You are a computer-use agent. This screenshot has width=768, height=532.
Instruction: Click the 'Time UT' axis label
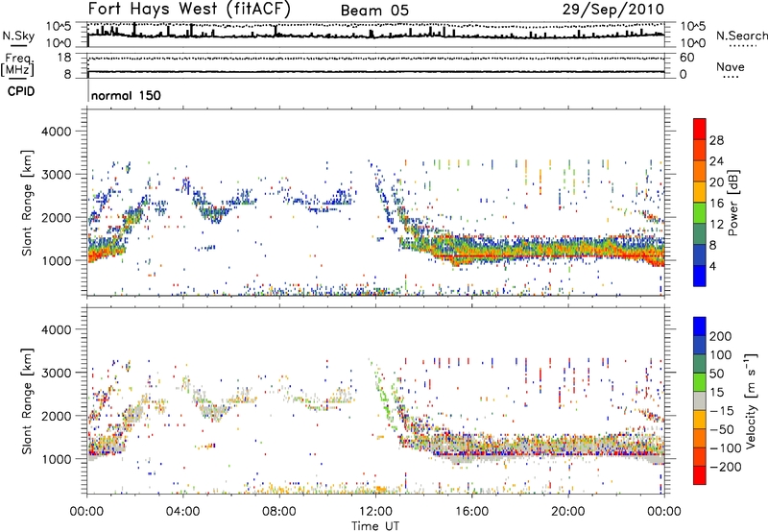(x=375, y=526)
